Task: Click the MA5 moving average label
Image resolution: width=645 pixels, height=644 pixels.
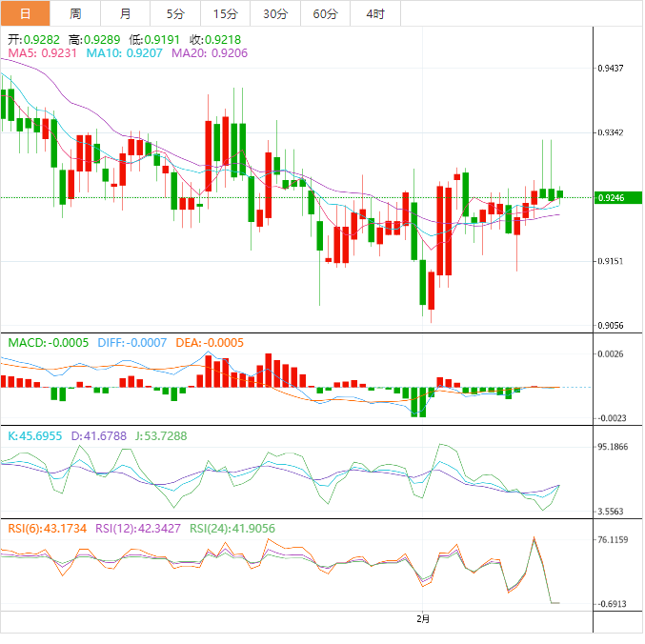Action: (42, 54)
